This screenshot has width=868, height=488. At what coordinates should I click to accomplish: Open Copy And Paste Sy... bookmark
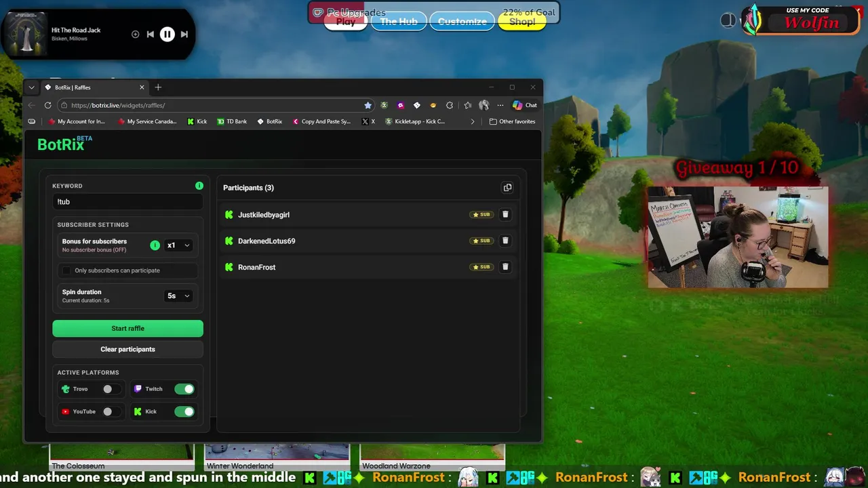pyautogui.click(x=321, y=121)
